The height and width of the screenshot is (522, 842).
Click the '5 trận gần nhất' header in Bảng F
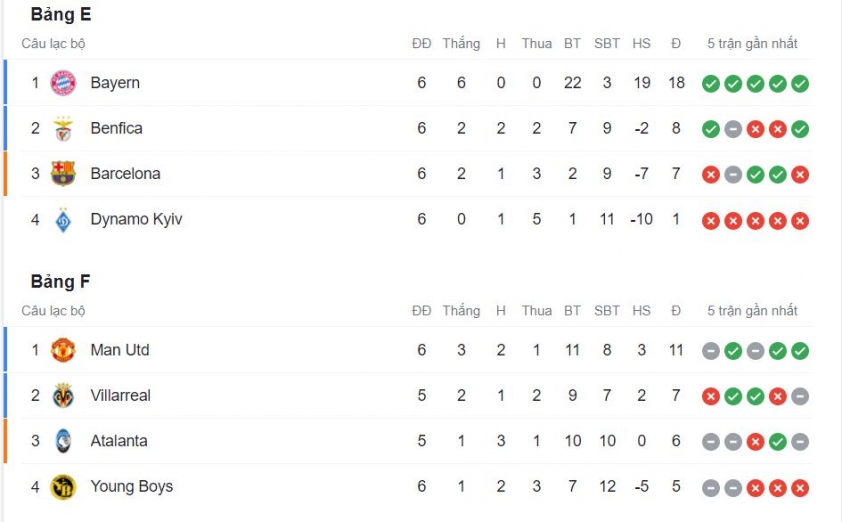click(752, 311)
